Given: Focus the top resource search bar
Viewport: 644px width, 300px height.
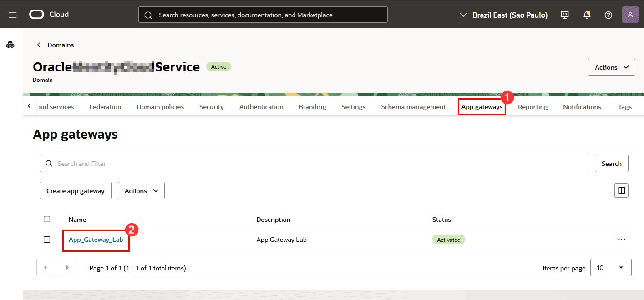Looking at the screenshot, I should pos(263,15).
